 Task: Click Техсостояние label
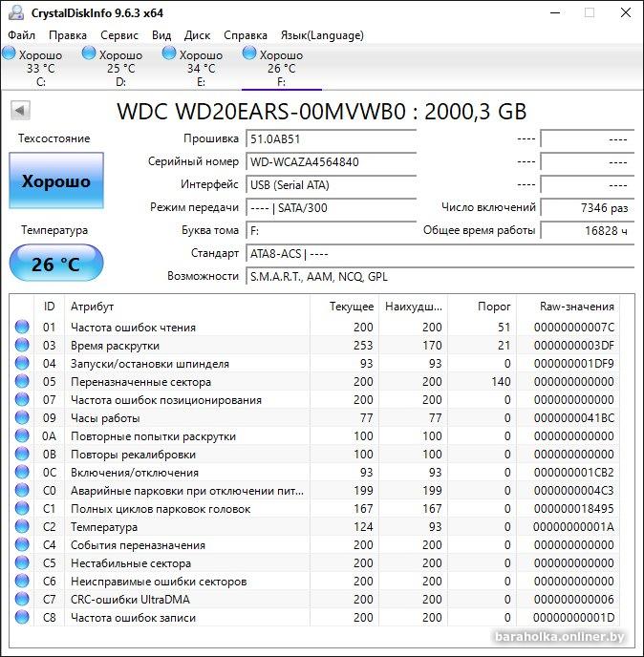tap(54, 138)
